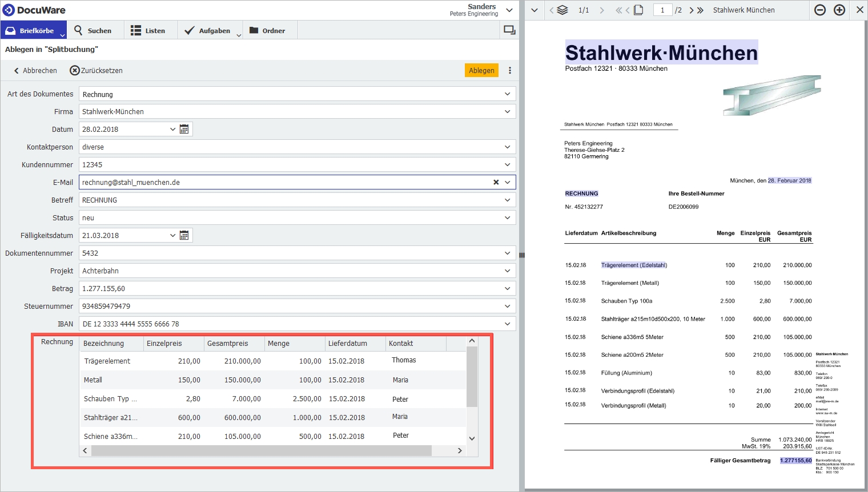Expand the Aufgaben tab dropdown arrow
Image resolution: width=868 pixels, height=492 pixels.
click(x=239, y=35)
